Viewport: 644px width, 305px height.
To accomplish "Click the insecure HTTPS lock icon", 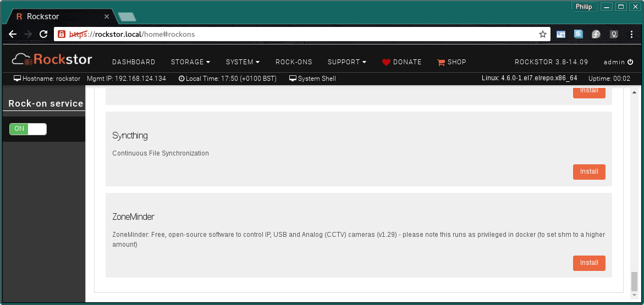I will (61, 35).
